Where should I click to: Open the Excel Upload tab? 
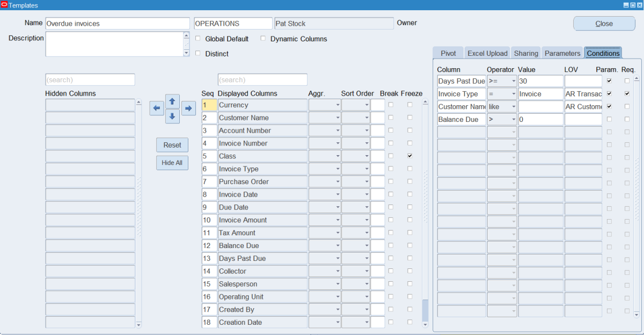click(487, 53)
